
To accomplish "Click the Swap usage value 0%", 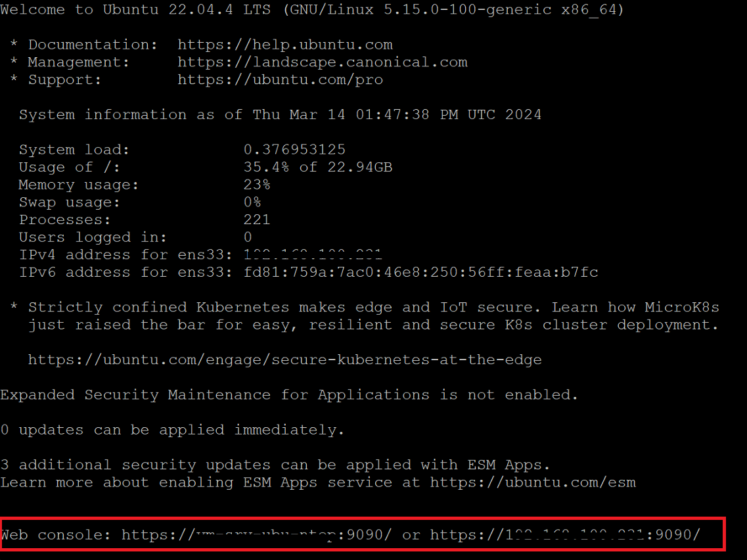I will (252, 202).
